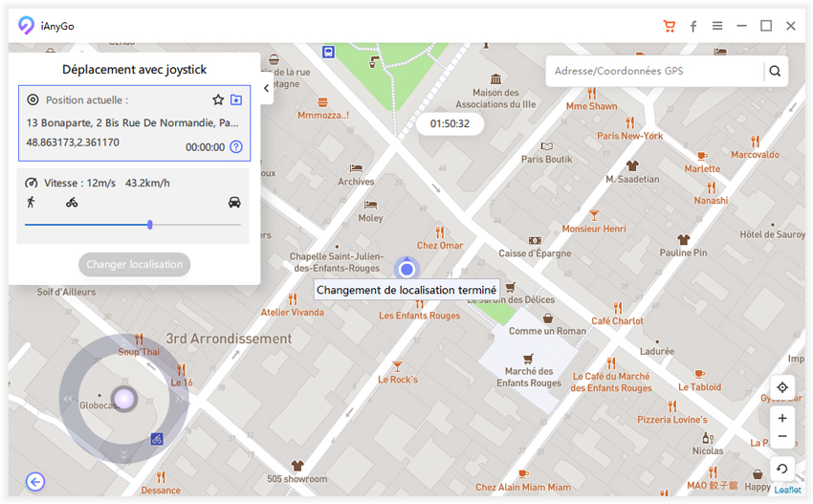The image size is (813, 504).
Task: Click Maison des Associations museum icon
Action: (495, 79)
